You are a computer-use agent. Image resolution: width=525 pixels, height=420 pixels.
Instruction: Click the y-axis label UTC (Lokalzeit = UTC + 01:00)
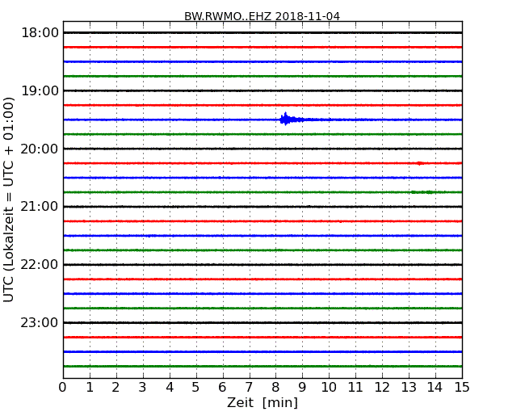[x=9, y=199]
